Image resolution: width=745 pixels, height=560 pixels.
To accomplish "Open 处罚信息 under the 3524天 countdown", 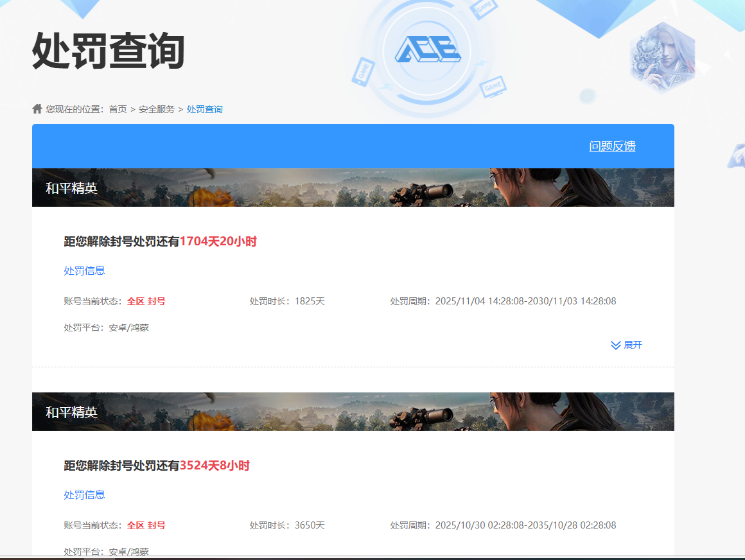I will pos(84,494).
